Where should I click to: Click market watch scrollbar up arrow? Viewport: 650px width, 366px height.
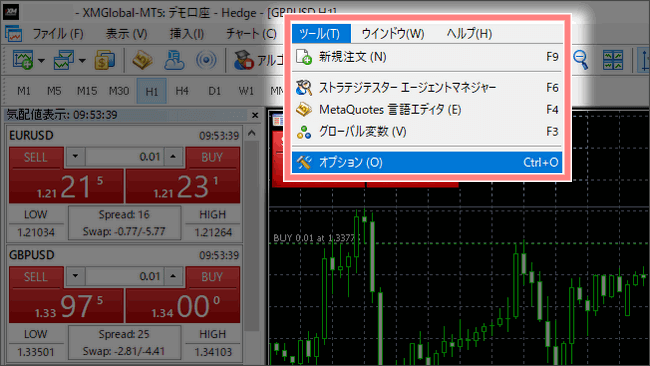click(x=251, y=133)
